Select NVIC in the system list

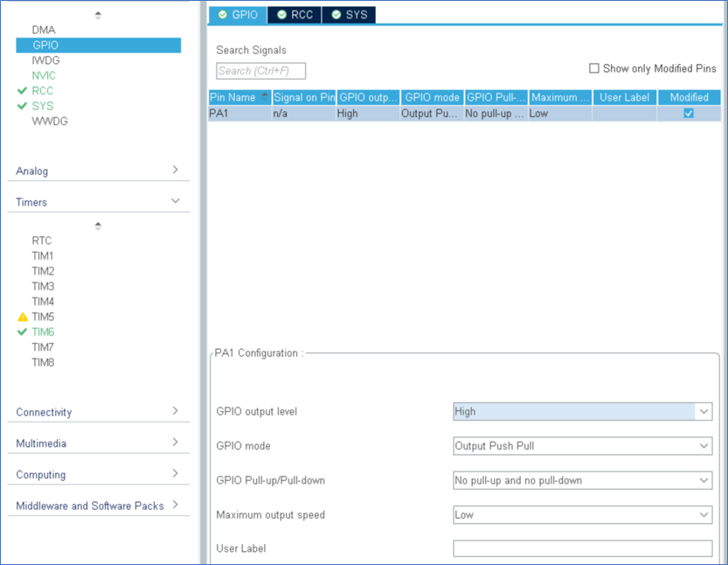pos(44,75)
